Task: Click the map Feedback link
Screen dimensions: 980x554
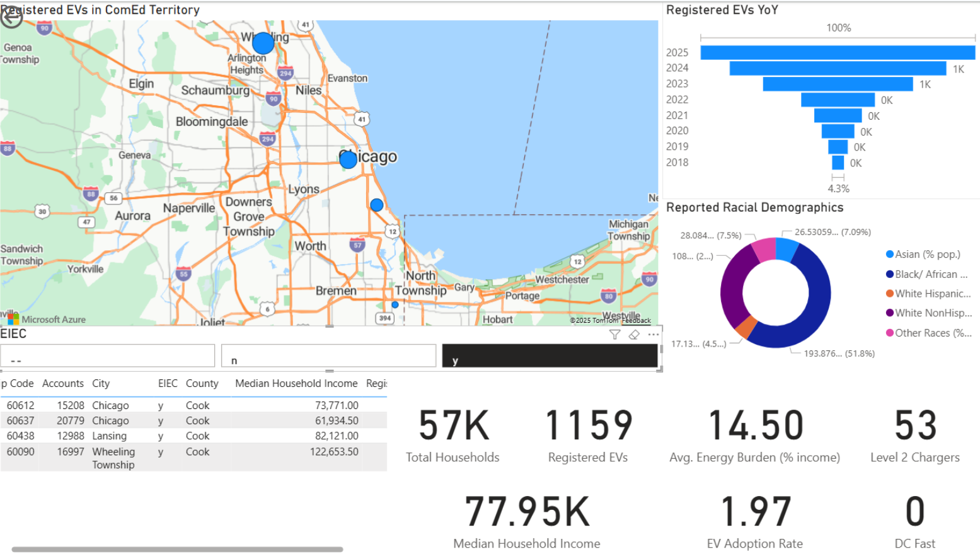Action: point(637,320)
